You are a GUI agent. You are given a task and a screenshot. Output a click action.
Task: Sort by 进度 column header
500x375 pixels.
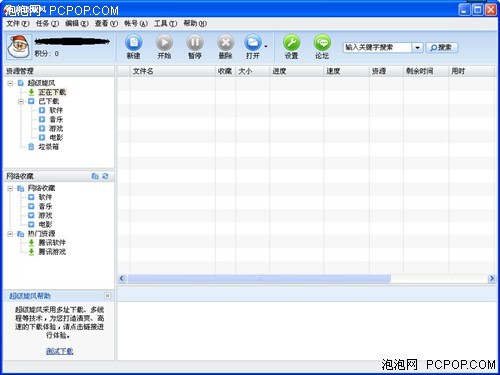(296, 71)
